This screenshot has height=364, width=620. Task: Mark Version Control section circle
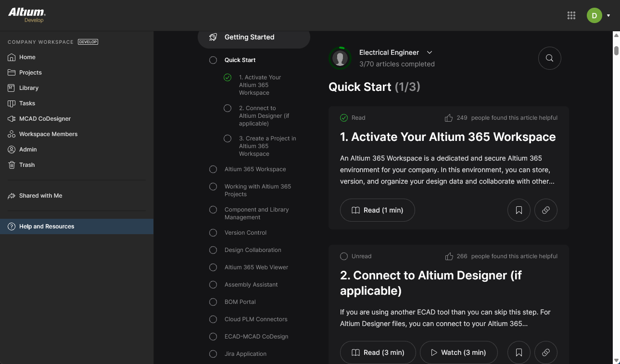213,233
